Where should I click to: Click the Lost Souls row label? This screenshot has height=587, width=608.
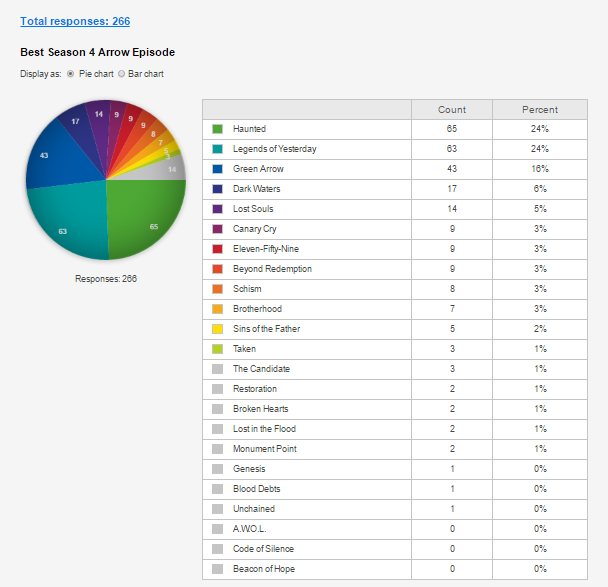[253, 209]
